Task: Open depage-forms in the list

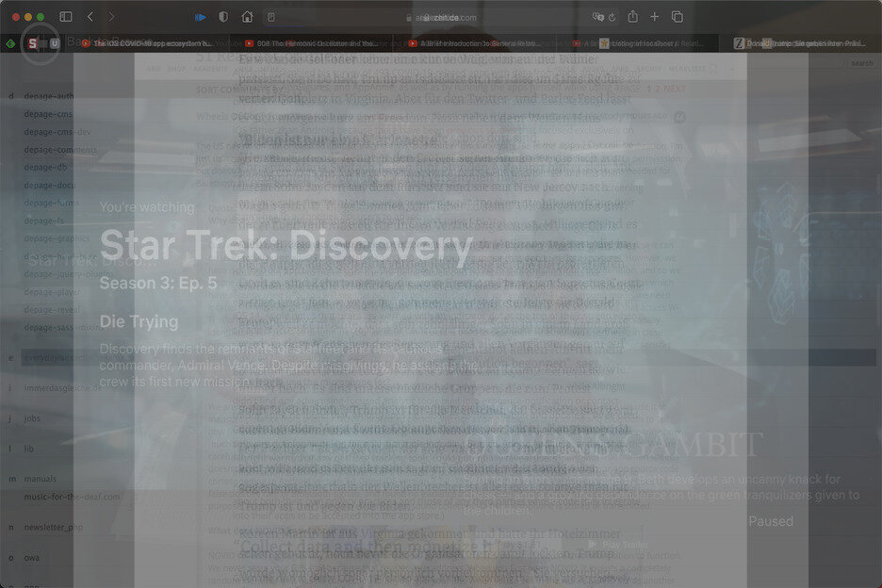Action: pyautogui.click(x=52, y=204)
